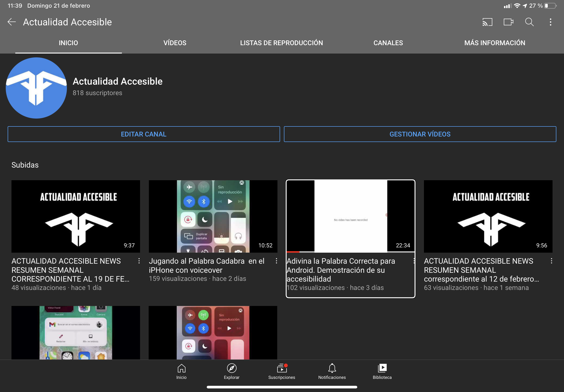Click the EDITAR CANAL button

tap(144, 134)
